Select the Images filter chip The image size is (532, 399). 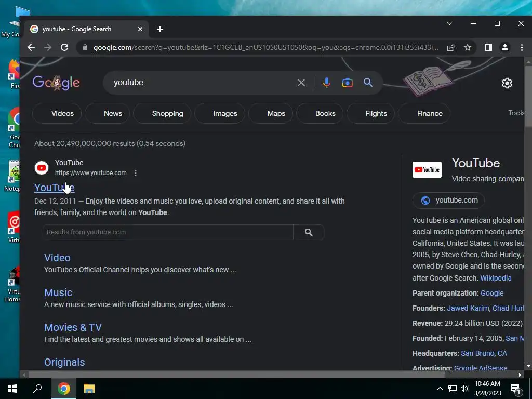click(220, 113)
